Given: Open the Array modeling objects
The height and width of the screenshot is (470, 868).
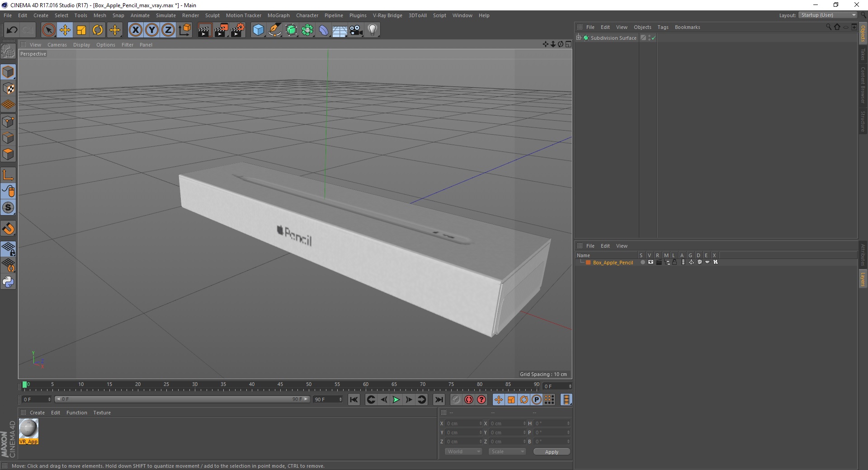Looking at the screenshot, I should click(x=307, y=30).
